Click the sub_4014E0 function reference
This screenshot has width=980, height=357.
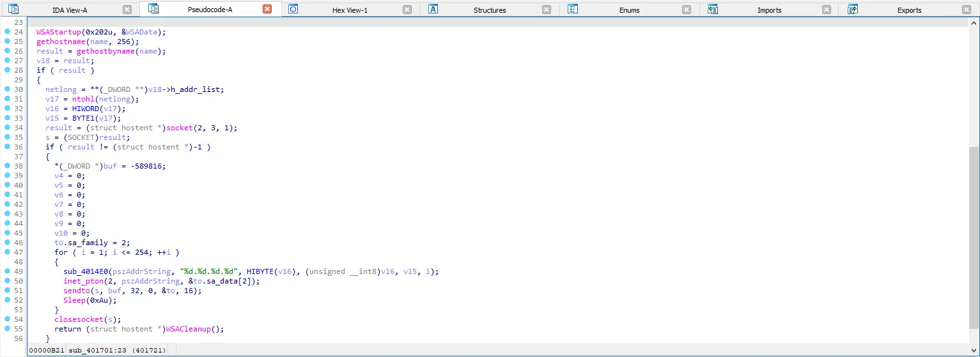click(x=86, y=271)
